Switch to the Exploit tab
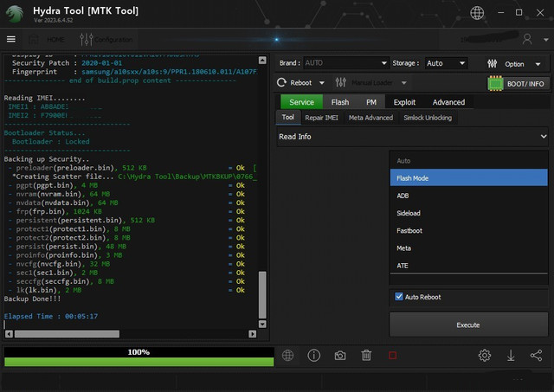Screen dimensions: 554x392 point(404,102)
